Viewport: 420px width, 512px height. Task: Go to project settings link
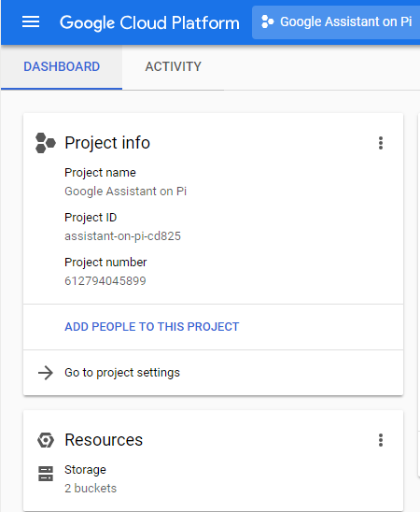point(122,373)
